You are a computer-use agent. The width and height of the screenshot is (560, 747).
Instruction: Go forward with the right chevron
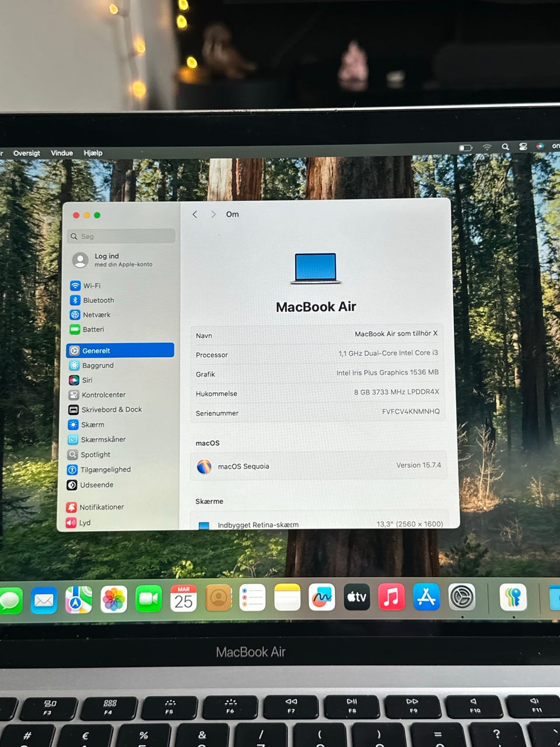pos(213,214)
